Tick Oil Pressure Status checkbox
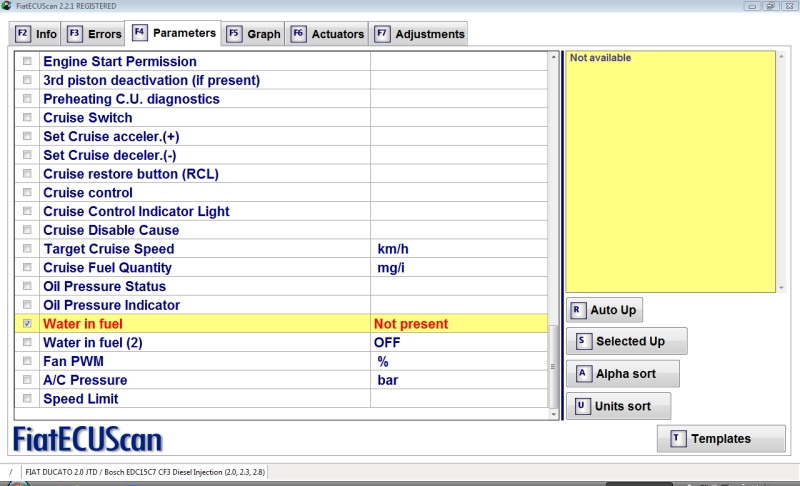 tap(27, 286)
